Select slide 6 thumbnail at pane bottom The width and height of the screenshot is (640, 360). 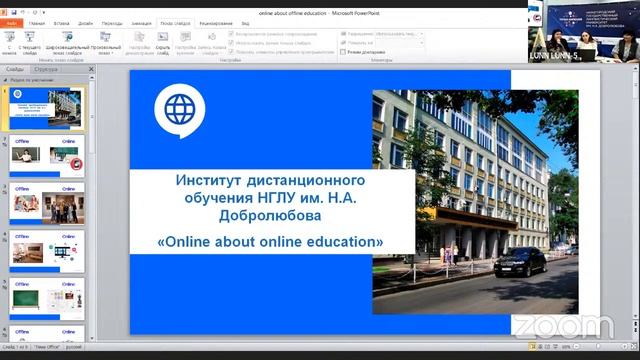(x=47, y=333)
